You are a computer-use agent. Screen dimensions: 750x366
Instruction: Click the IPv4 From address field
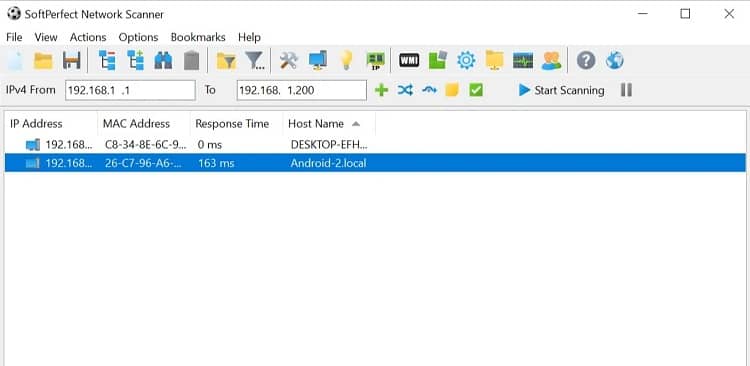point(131,90)
